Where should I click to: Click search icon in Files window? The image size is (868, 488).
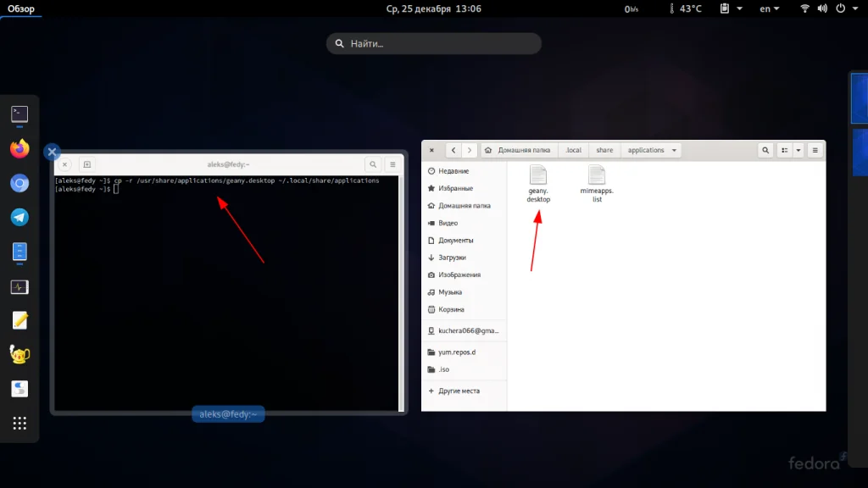(x=765, y=150)
